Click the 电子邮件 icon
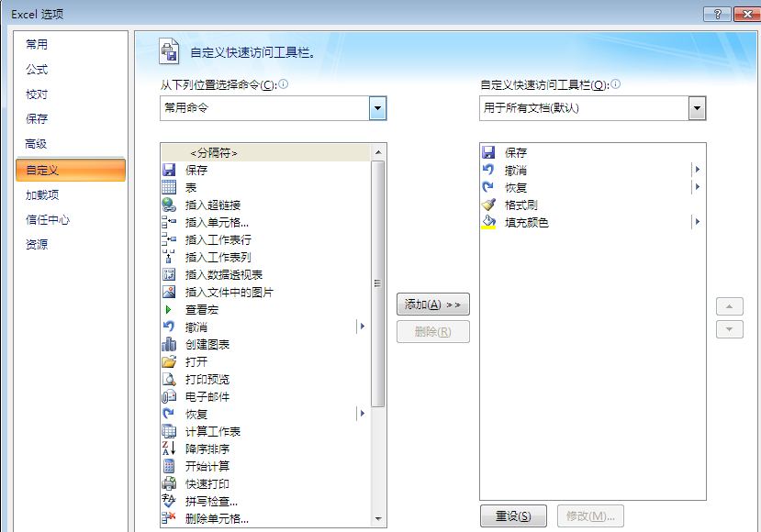 169,396
